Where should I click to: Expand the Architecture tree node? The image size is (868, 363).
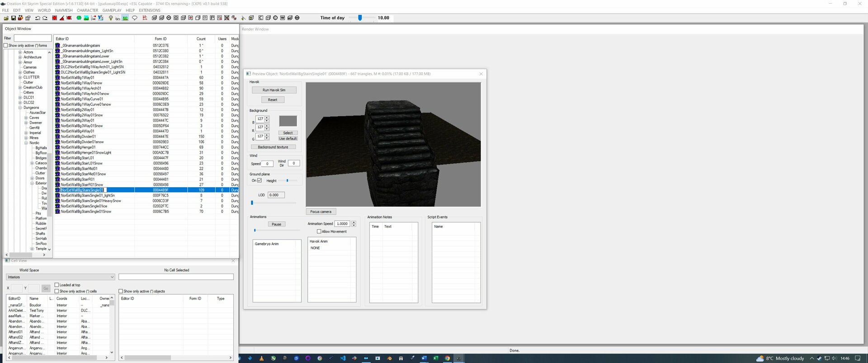click(x=20, y=57)
